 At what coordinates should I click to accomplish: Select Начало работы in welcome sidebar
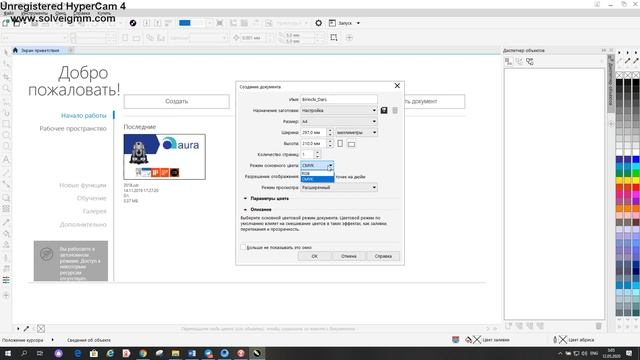click(83, 116)
